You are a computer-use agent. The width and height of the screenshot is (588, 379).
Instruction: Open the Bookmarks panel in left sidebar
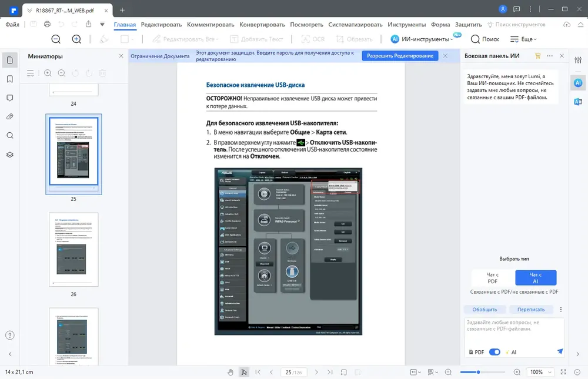[10, 79]
